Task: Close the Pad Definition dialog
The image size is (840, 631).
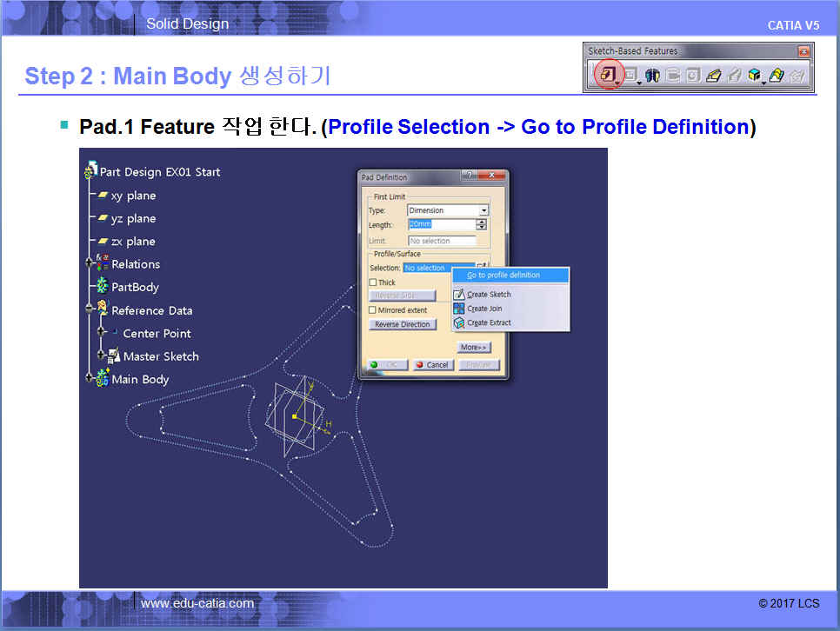Action: (x=492, y=176)
